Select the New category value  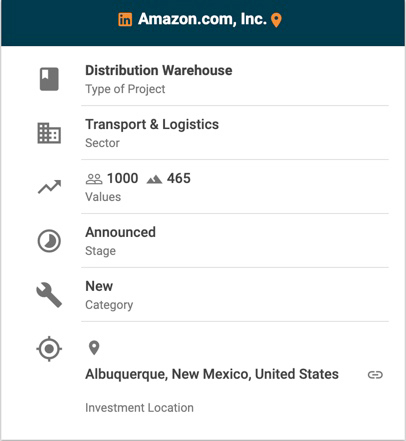(99, 286)
